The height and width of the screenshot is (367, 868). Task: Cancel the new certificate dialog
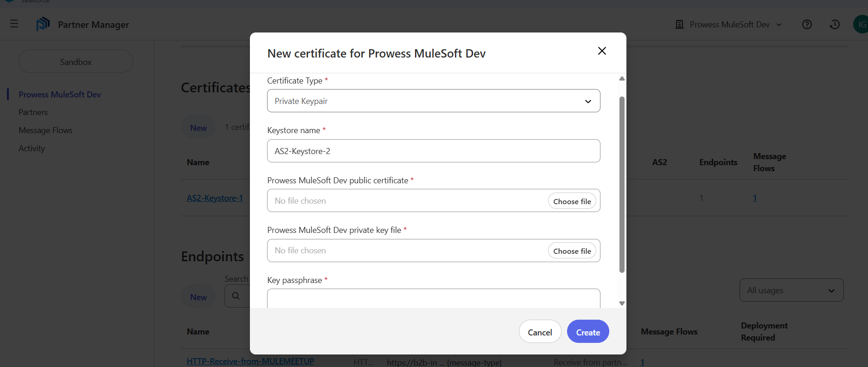tap(540, 332)
